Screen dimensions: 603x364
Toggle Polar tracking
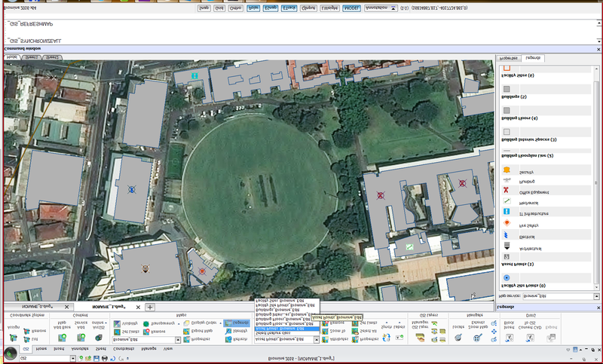tap(253, 8)
